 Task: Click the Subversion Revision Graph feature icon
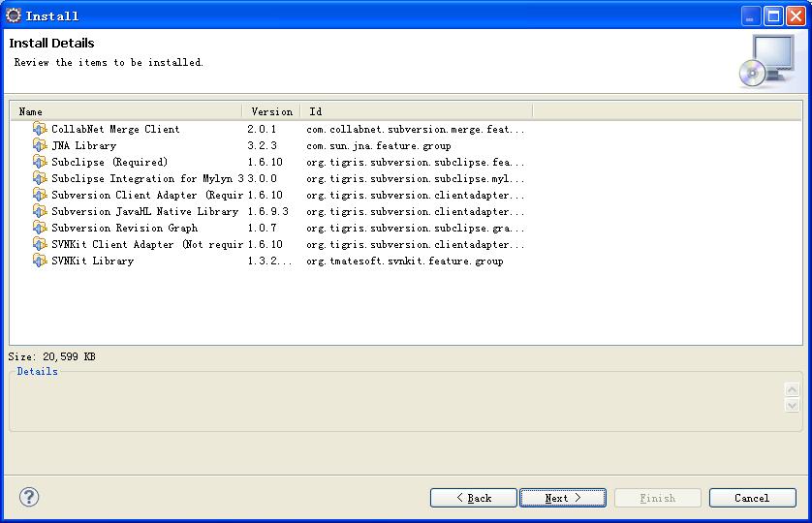tap(40, 228)
